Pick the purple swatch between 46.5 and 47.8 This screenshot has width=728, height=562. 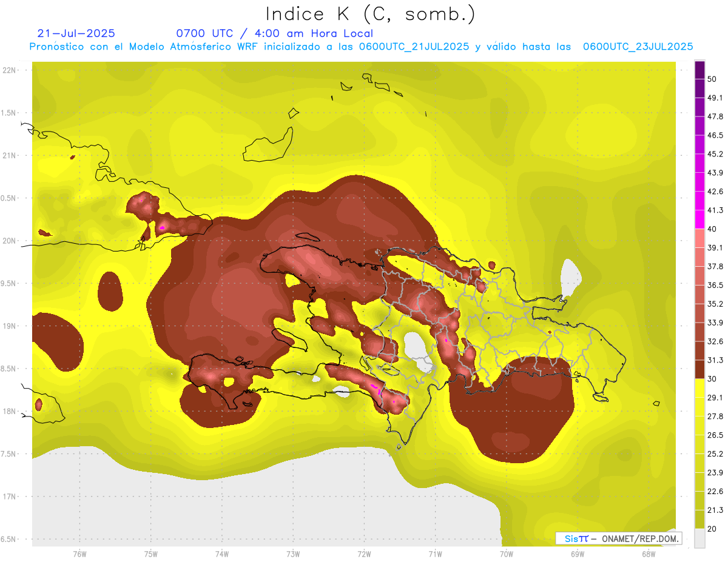click(699, 126)
